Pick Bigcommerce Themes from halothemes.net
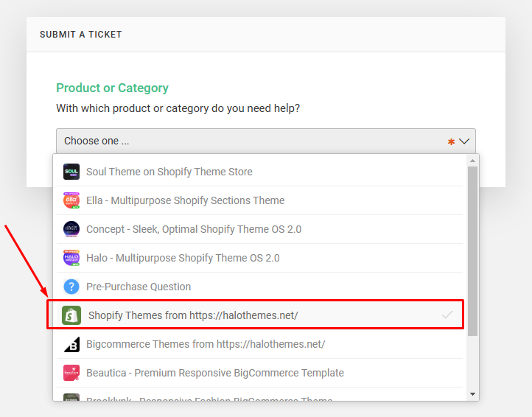The width and height of the screenshot is (532, 417). 259,344
